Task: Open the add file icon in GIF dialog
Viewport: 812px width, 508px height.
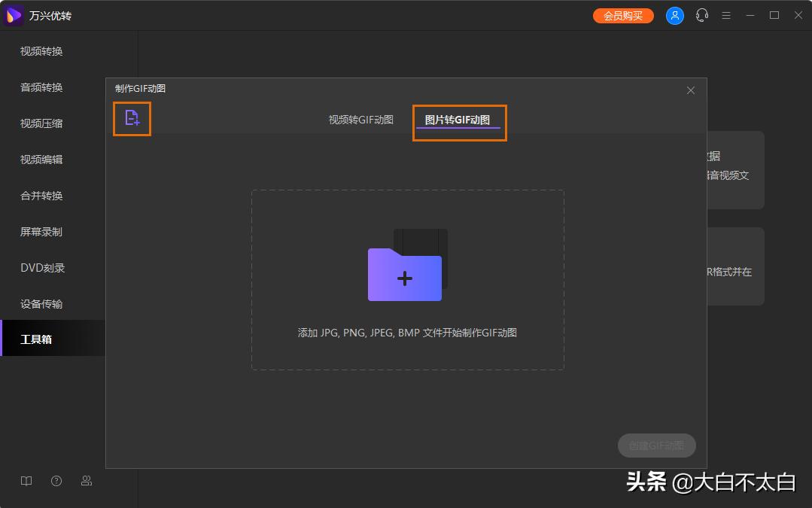Action: pos(132,118)
